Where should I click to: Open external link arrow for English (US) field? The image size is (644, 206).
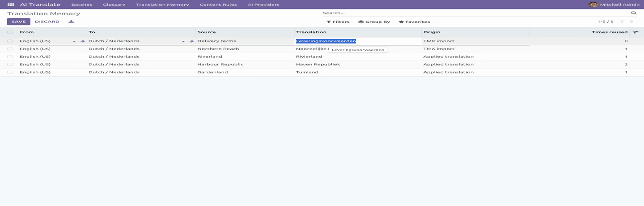pyautogui.click(x=83, y=41)
